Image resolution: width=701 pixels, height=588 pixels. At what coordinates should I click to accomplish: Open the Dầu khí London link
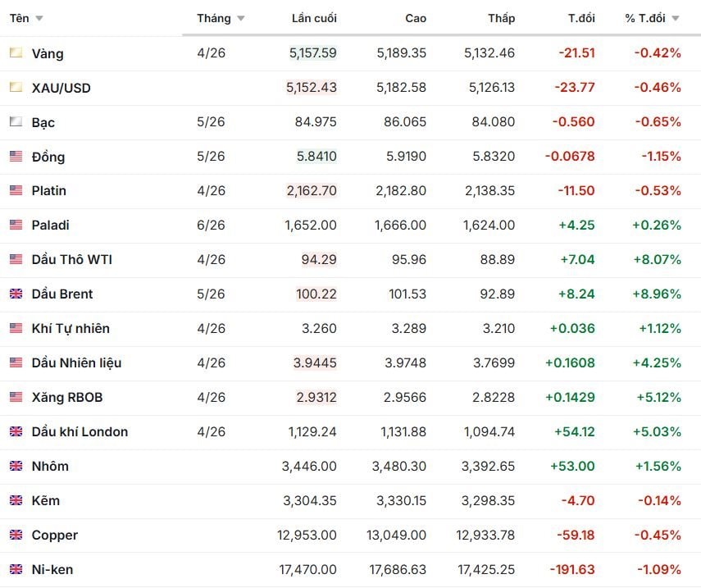80,431
